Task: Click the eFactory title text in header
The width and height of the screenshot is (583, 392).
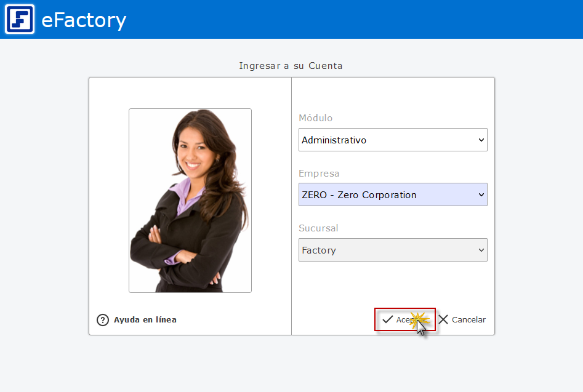Action: pyautogui.click(x=84, y=20)
